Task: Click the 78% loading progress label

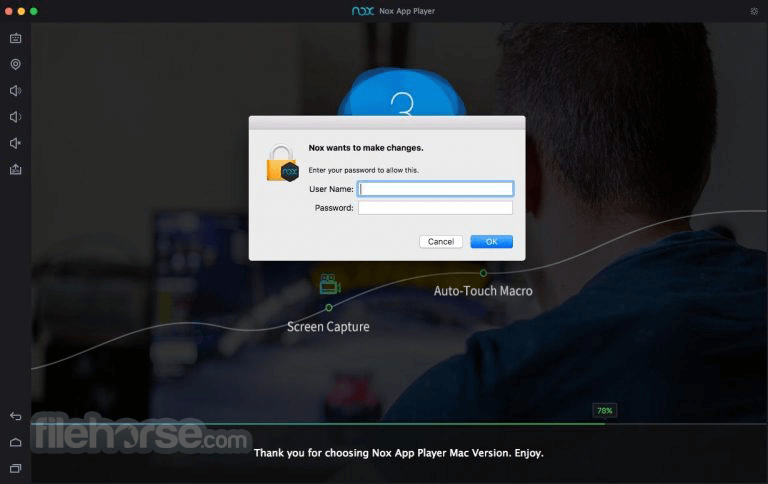Action: (604, 411)
